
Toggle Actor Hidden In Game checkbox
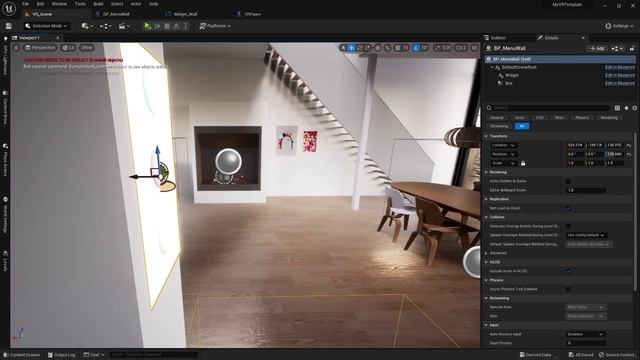[x=568, y=181]
